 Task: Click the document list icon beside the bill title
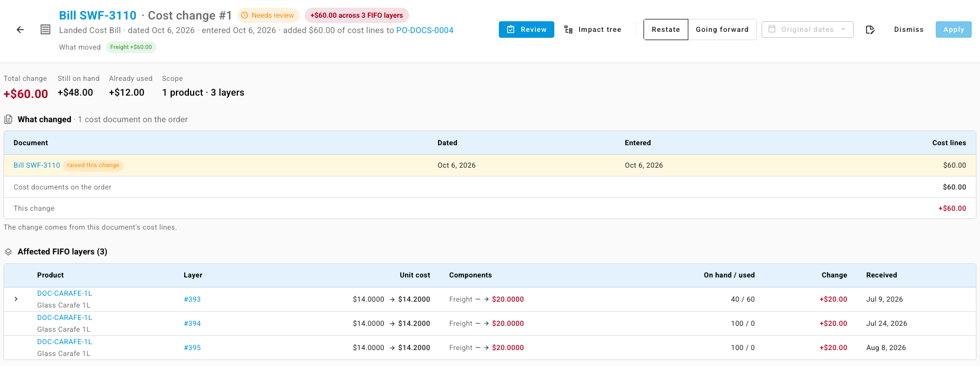tap(45, 30)
